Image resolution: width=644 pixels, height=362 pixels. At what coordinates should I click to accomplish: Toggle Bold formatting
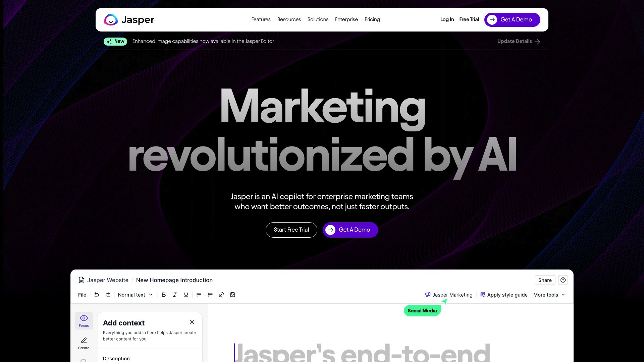(x=164, y=295)
